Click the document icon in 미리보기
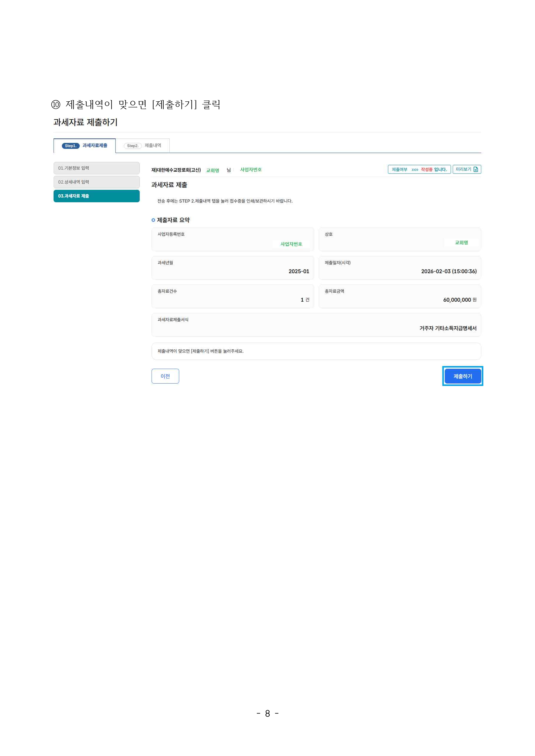 [x=476, y=169]
